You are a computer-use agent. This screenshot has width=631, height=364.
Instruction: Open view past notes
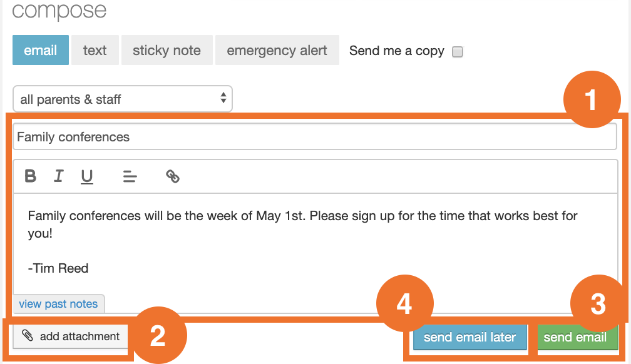point(58,303)
